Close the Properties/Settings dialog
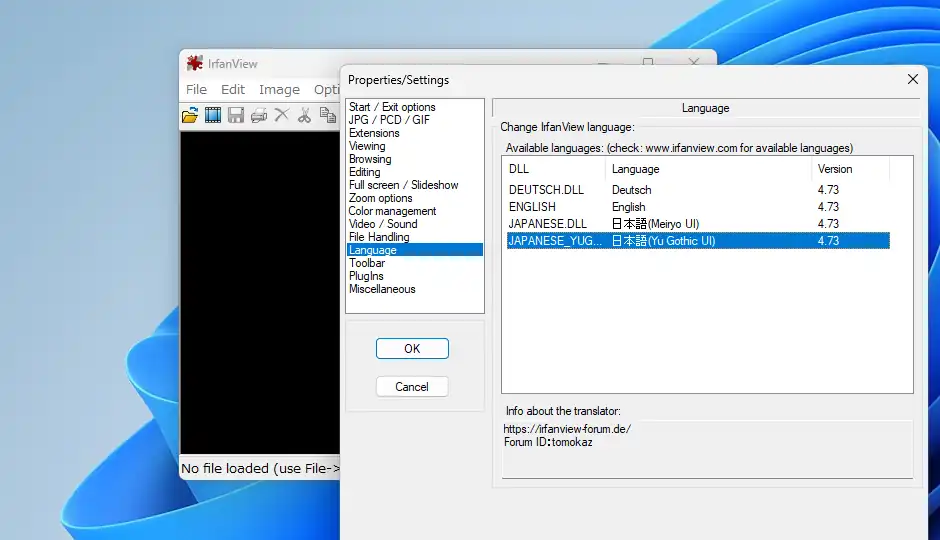 coord(912,79)
